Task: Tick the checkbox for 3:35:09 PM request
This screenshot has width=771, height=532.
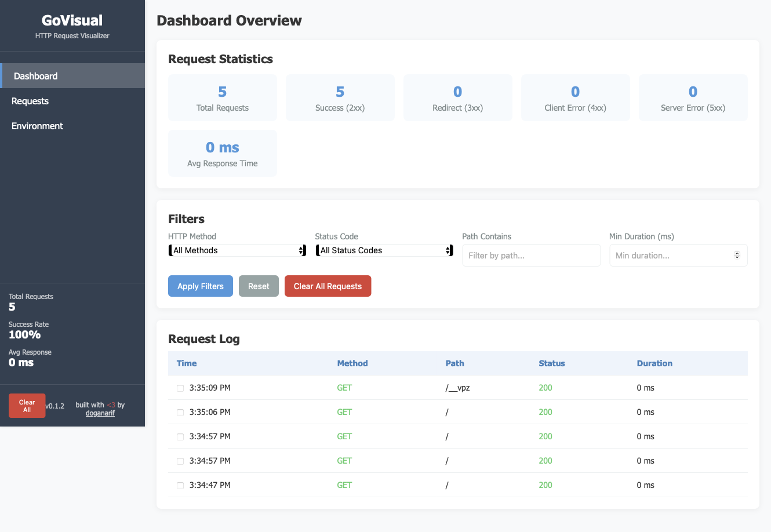Action: pyautogui.click(x=180, y=388)
